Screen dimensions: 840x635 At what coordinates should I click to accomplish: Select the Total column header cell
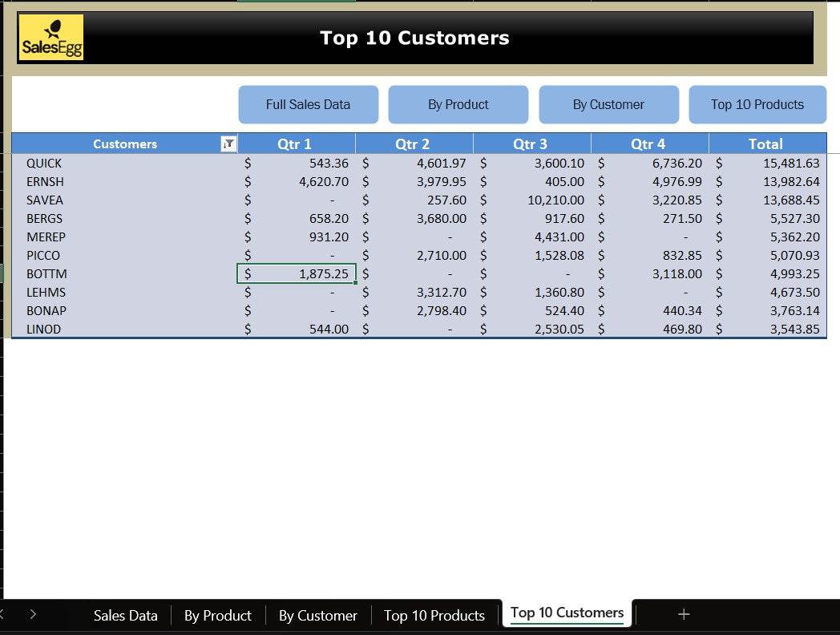(x=765, y=144)
